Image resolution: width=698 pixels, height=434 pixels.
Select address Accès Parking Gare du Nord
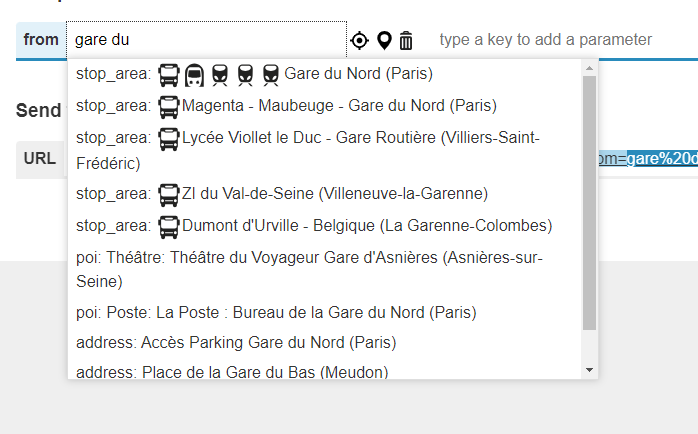pos(325,343)
